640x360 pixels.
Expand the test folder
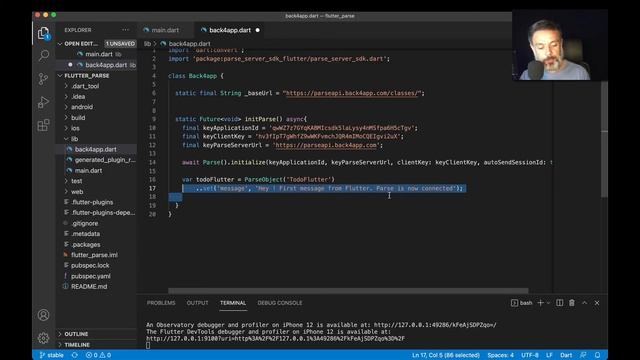pos(76,181)
